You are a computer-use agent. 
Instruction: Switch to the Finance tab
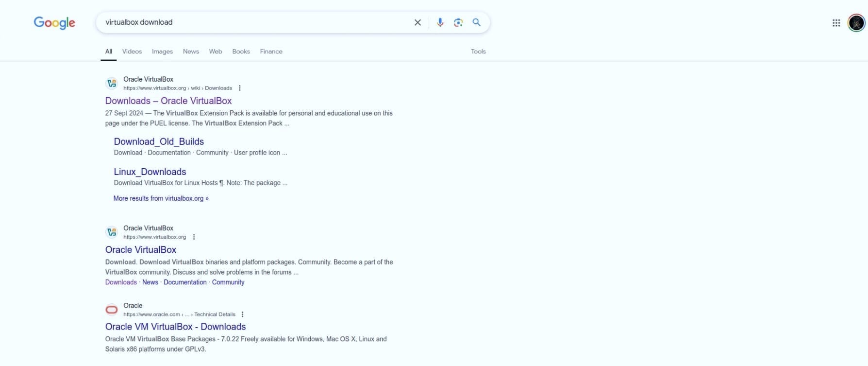coord(271,52)
